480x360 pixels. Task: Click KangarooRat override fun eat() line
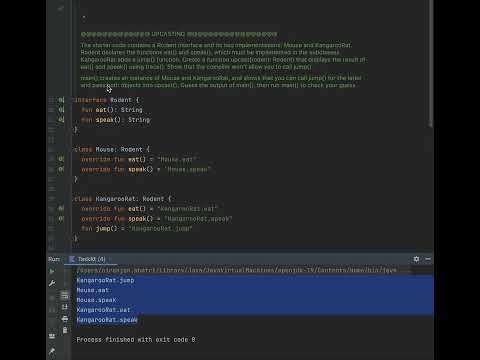(149, 209)
